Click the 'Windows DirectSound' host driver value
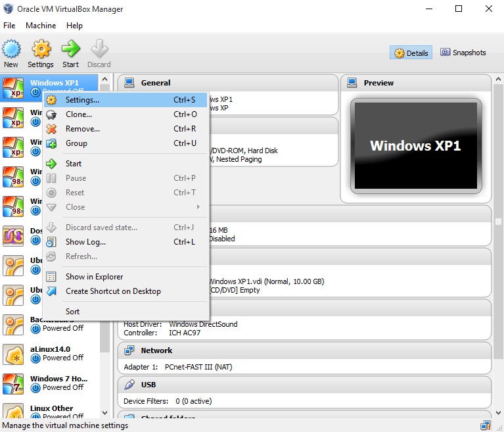 coord(203,324)
